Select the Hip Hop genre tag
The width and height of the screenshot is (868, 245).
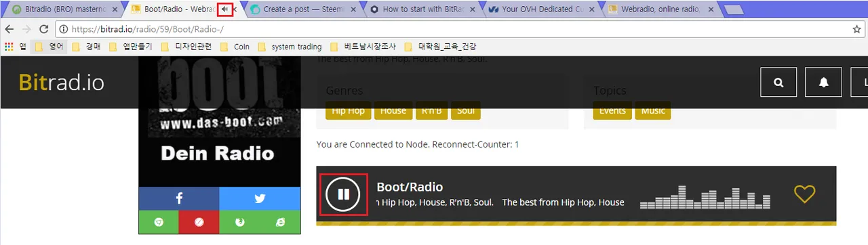(348, 111)
